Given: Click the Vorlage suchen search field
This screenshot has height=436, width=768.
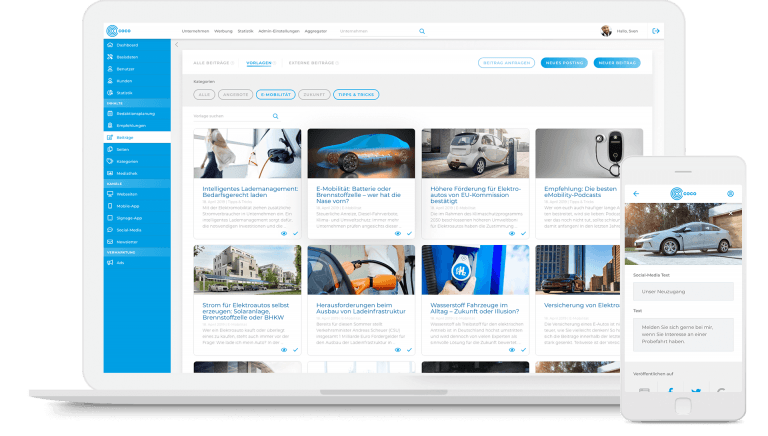Looking at the screenshot, I should click(x=236, y=116).
